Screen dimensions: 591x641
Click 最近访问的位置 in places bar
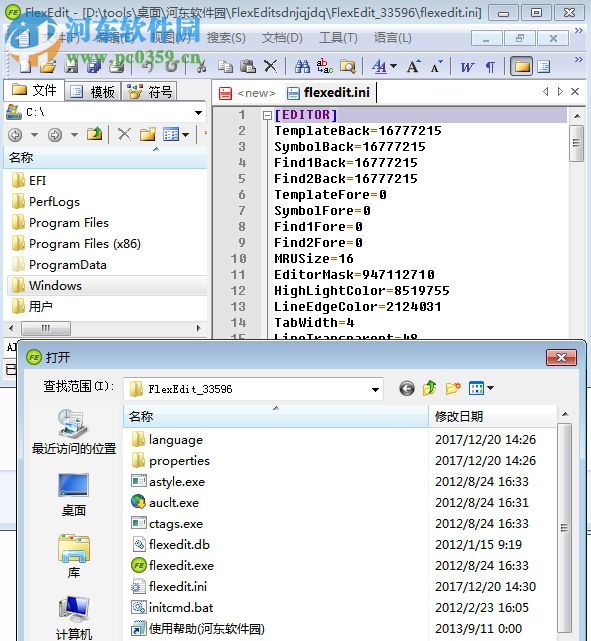click(74, 432)
